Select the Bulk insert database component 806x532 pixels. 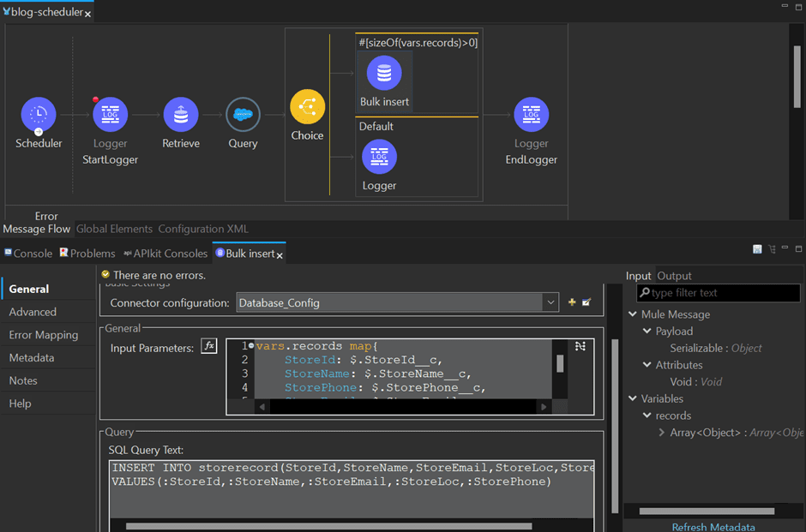click(x=383, y=73)
